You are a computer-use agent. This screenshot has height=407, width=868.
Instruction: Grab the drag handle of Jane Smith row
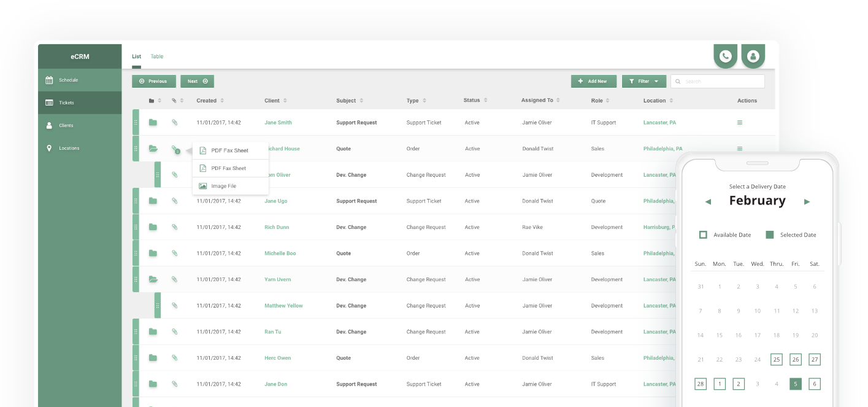[x=136, y=122]
